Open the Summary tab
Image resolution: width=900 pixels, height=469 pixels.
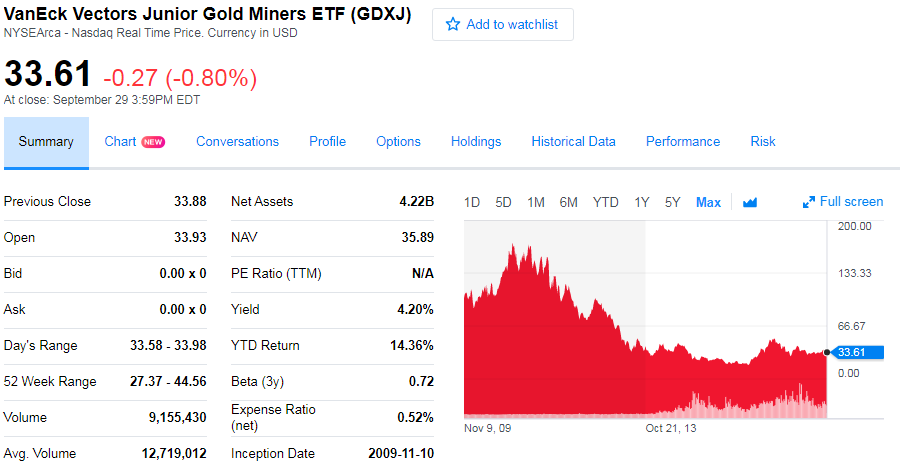[46, 142]
